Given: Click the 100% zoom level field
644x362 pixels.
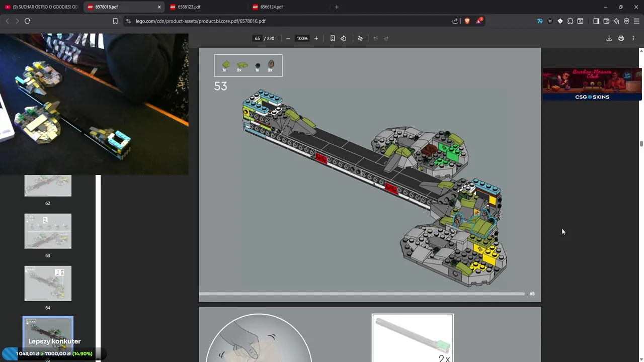Looking at the screenshot, I should (302, 38).
